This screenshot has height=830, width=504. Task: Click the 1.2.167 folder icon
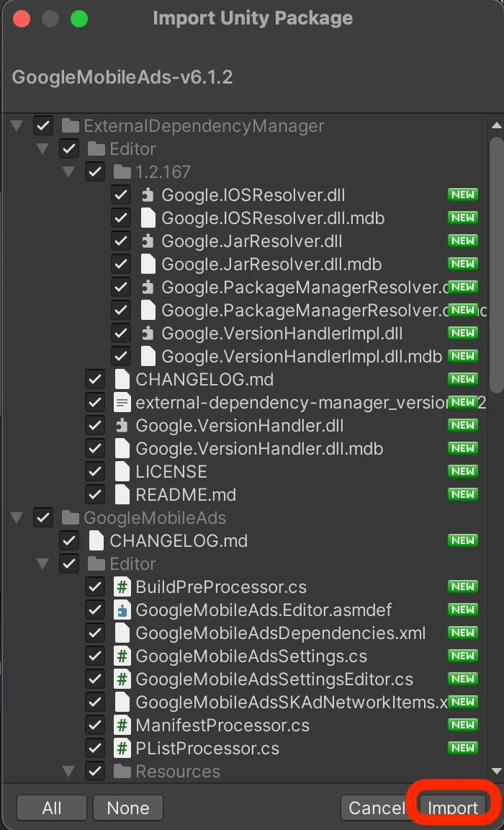122,172
